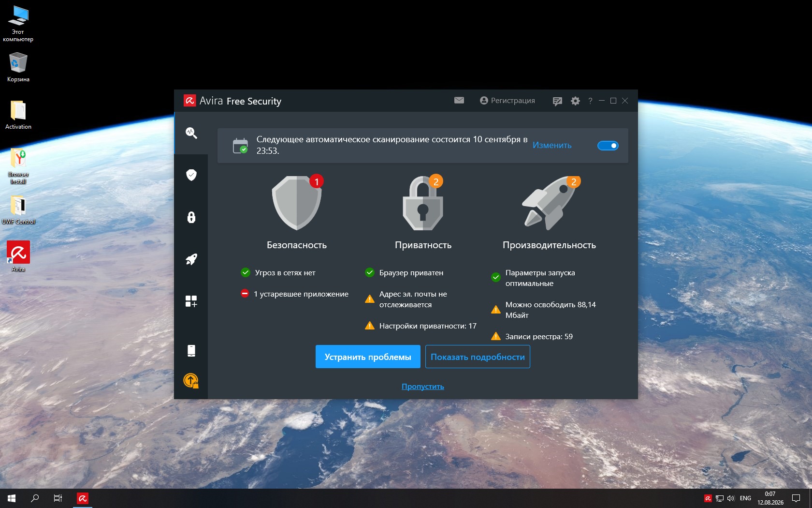Click ENG language indicator
812x508 pixels.
pos(745,498)
